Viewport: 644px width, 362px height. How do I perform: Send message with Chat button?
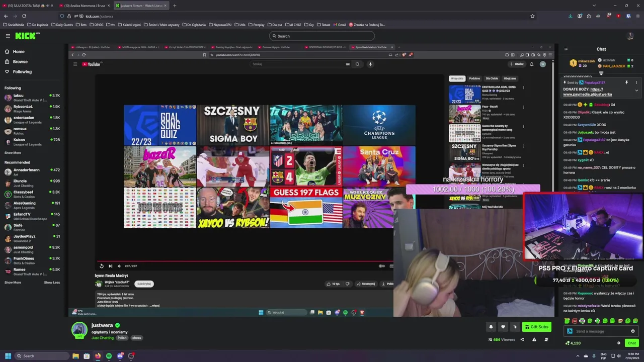click(632, 343)
